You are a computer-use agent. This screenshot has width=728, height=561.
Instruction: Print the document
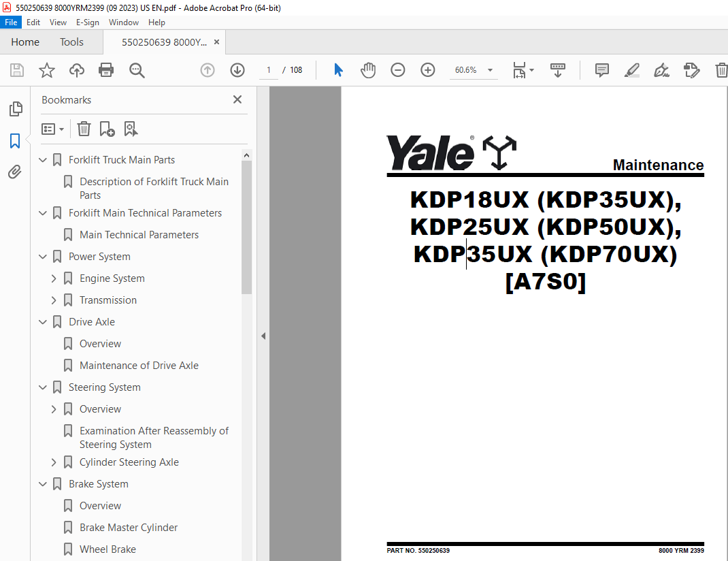(x=106, y=70)
